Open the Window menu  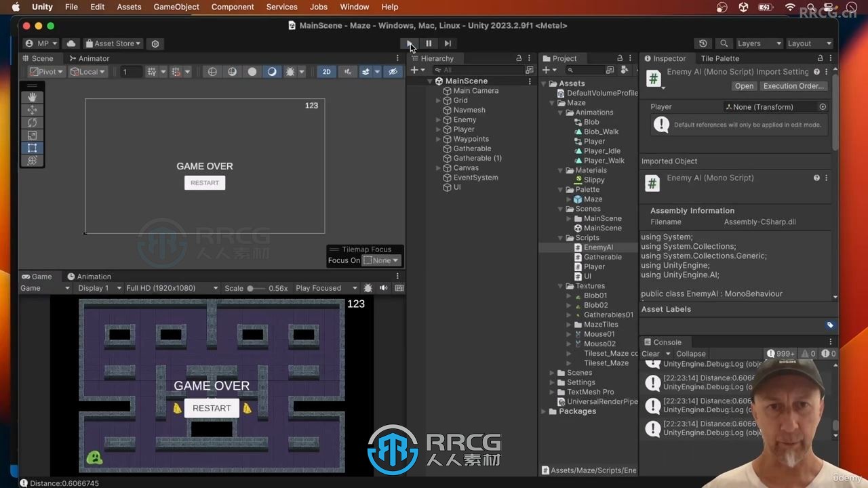tap(354, 7)
